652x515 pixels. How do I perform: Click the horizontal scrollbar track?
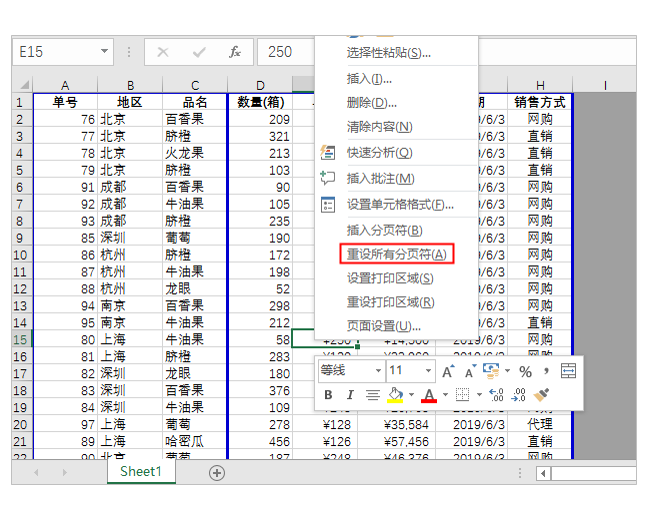tap(593, 473)
